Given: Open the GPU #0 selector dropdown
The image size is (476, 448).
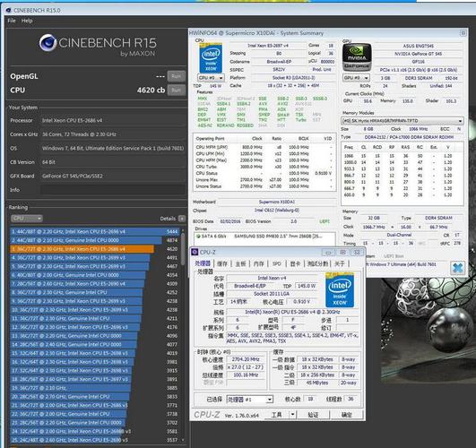Looking at the screenshot, I should (x=357, y=78).
